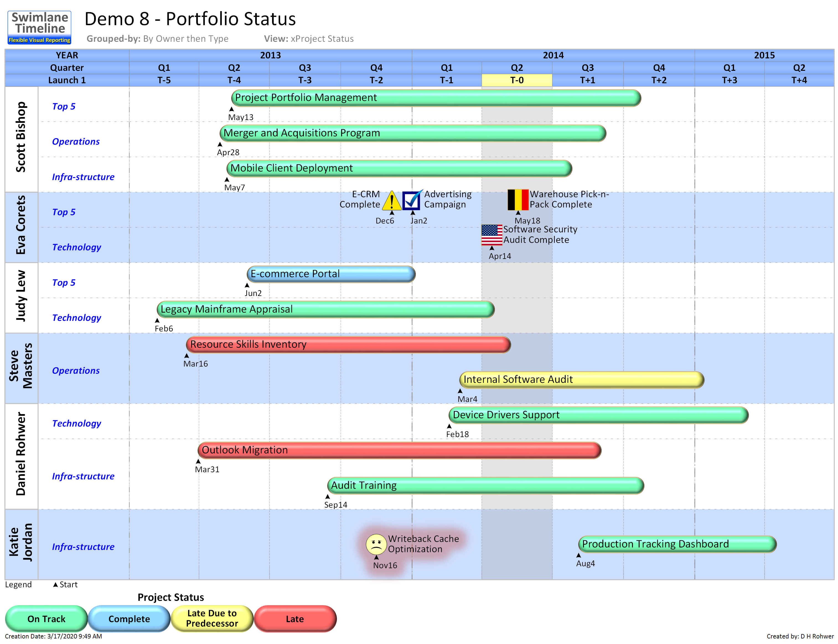Click the Jan2 milestone date label
Screen dimensions: 838x644
pos(418,221)
